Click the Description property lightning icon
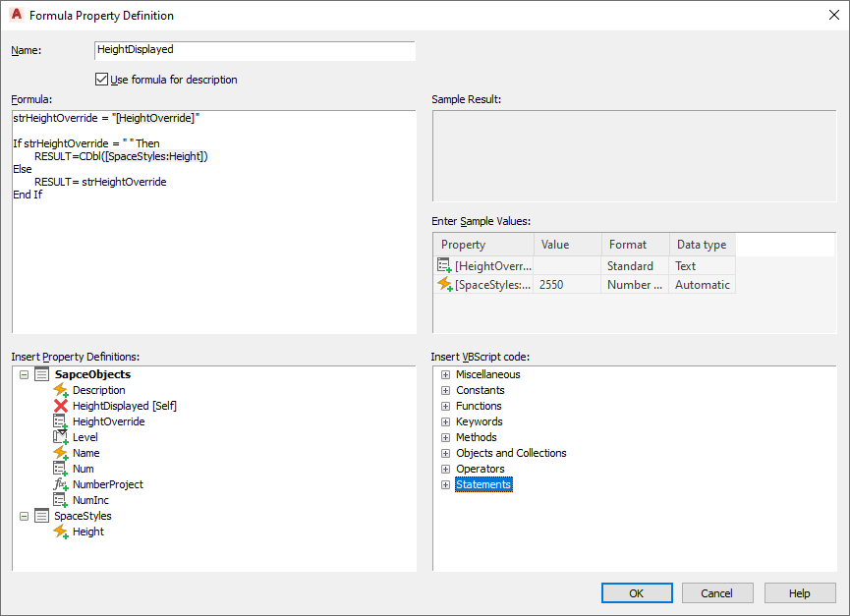Image resolution: width=850 pixels, height=616 pixels. (60, 390)
